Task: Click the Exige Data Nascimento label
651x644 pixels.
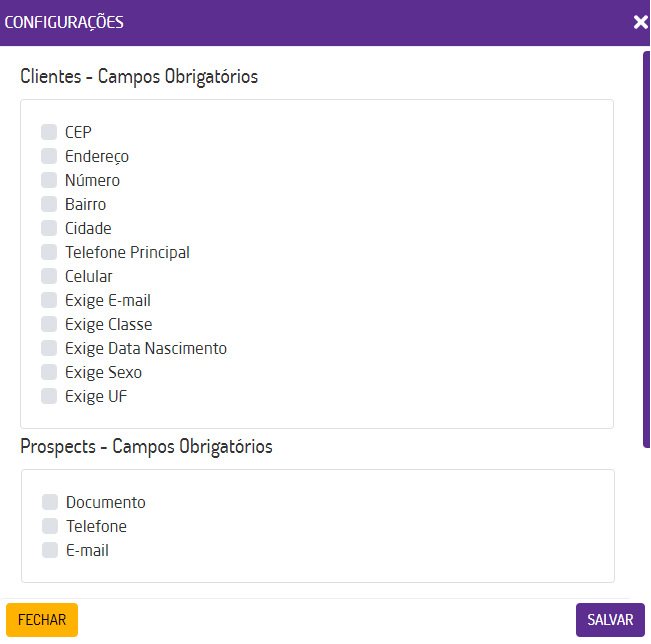Action: [x=146, y=348]
